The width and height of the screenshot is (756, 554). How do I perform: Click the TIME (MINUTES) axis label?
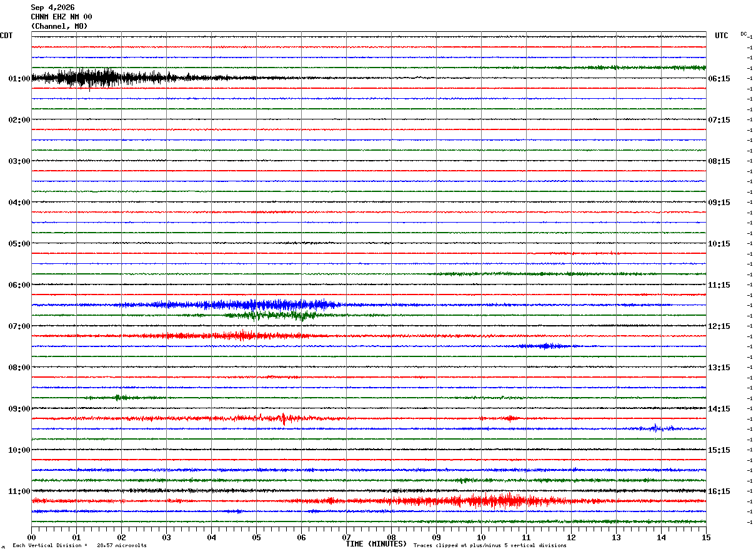coord(376,544)
